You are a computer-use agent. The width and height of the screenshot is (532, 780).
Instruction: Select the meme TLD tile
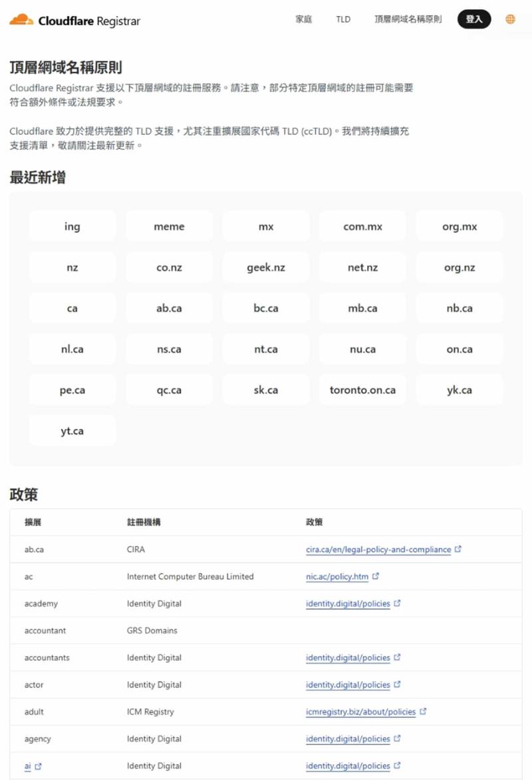(169, 226)
